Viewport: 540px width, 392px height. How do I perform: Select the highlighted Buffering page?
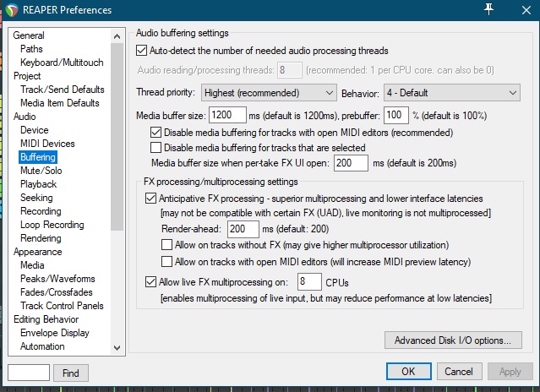pyautogui.click(x=38, y=157)
